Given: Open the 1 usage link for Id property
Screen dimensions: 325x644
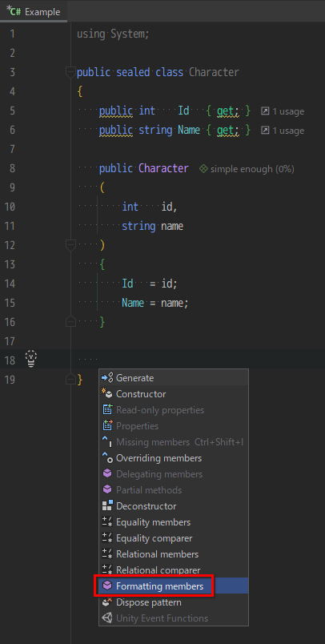Looking at the screenshot, I should click(x=283, y=111).
